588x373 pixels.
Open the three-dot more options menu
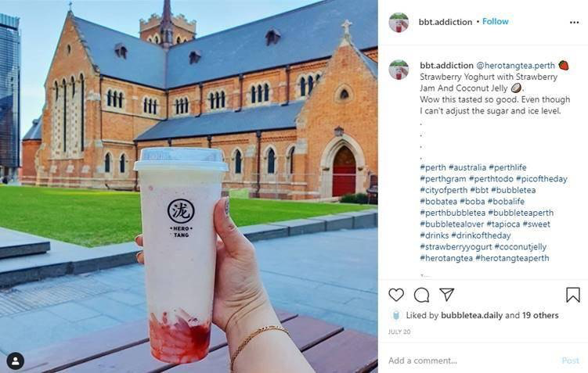(x=574, y=23)
